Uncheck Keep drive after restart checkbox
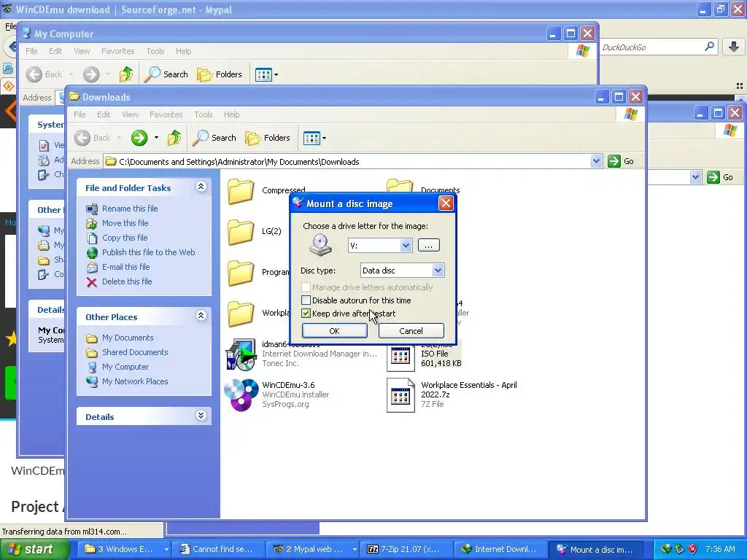Image resolution: width=747 pixels, height=560 pixels. pos(306,314)
